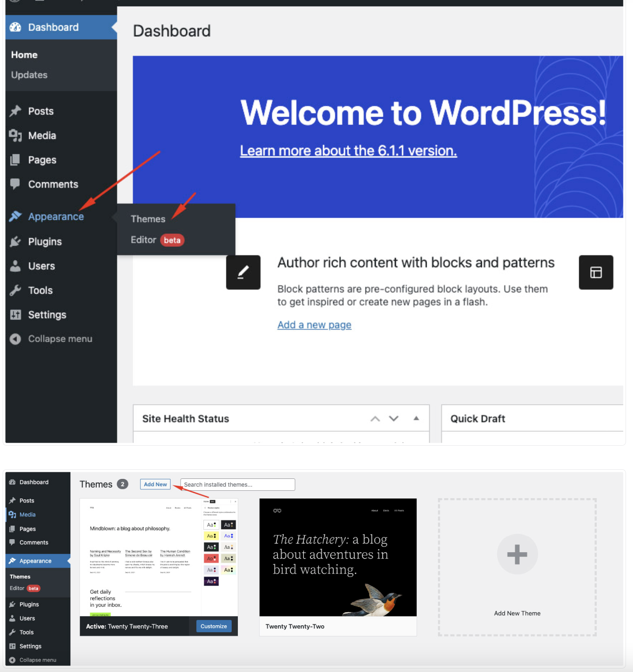
Task: Open Media in the Themes page sidebar
Action: click(28, 514)
